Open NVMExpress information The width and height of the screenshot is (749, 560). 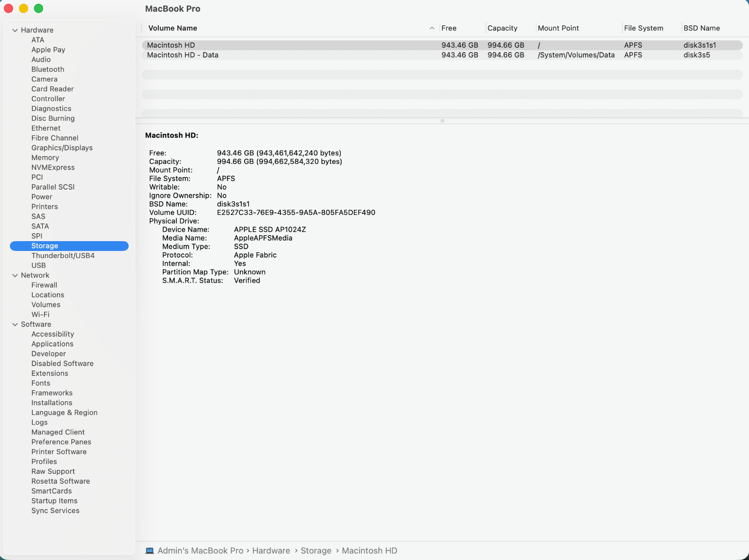click(53, 168)
